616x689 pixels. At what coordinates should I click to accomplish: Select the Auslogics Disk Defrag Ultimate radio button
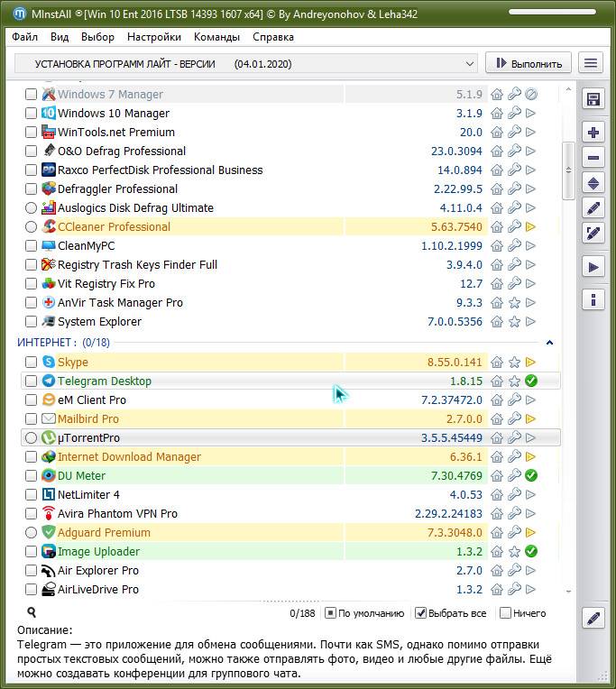point(31,207)
